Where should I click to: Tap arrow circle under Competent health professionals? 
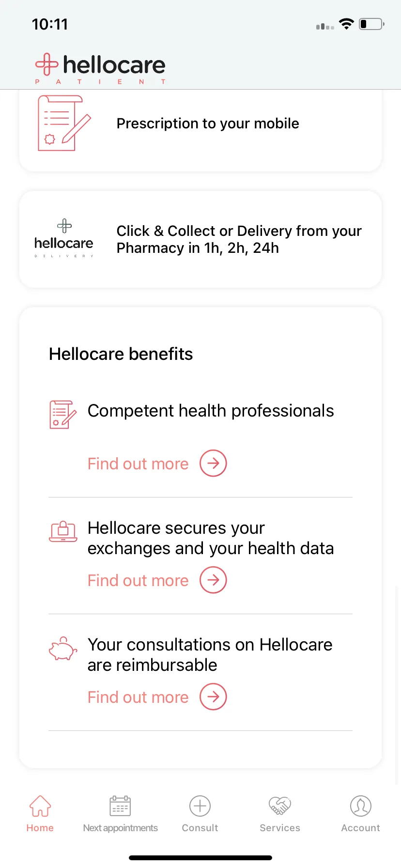pyautogui.click(x=213, y=463)
